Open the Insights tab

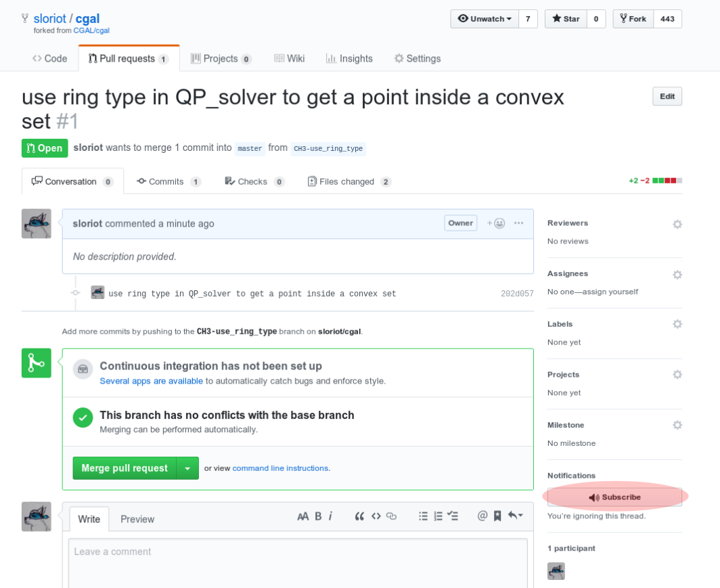click(349, 59)
